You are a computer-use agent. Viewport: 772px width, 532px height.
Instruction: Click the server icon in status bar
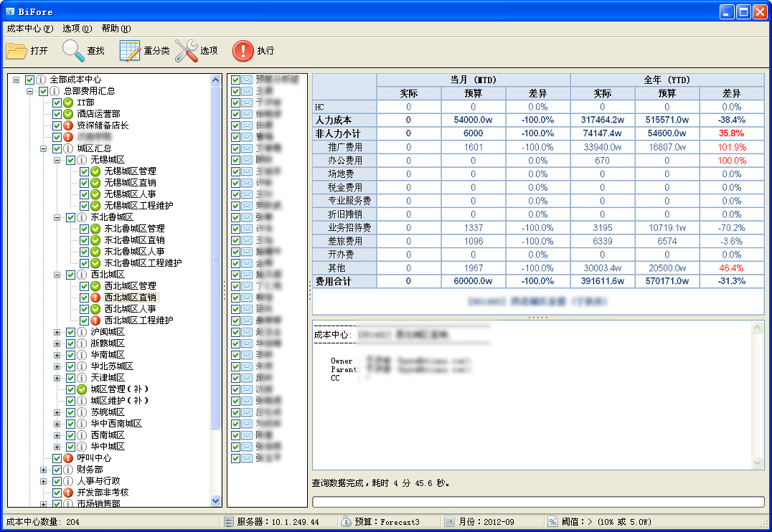[229, 522]
